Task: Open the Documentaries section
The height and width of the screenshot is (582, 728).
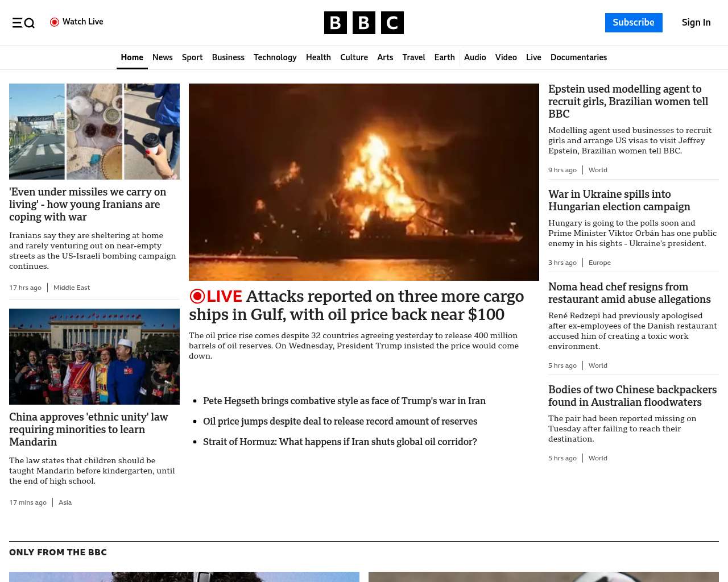Action: [578, 57]
